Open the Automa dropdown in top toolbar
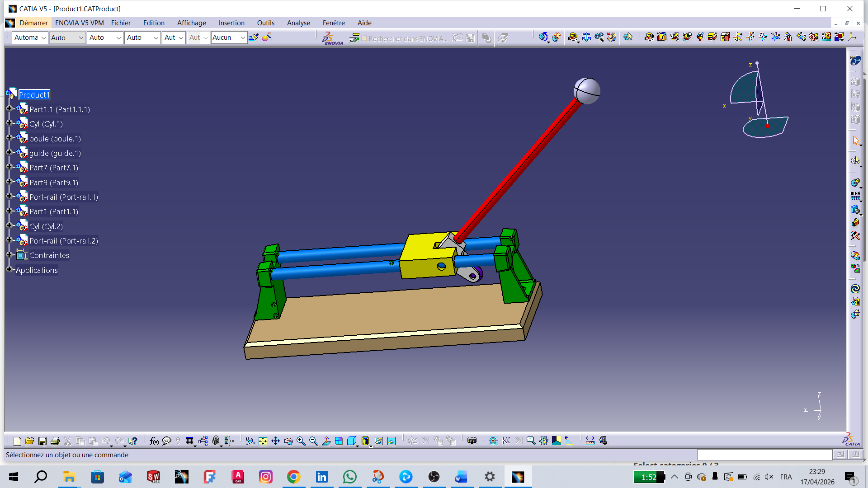 (x=43, y=38)
